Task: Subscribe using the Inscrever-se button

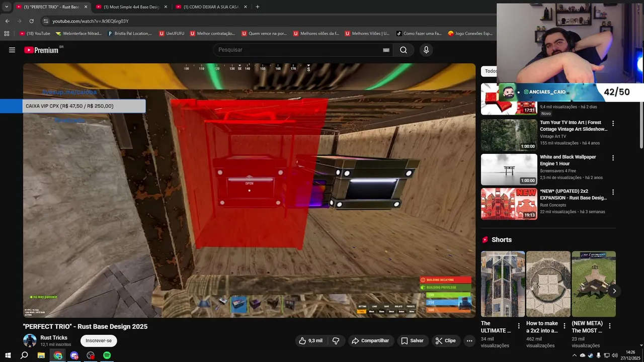Action: pyautogui.click(x=99, y=340)
